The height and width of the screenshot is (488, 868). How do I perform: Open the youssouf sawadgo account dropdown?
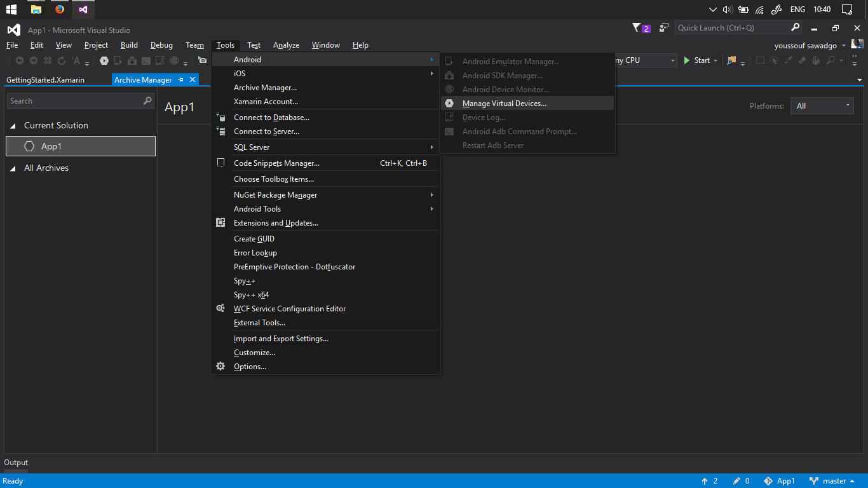click(844, 46)
